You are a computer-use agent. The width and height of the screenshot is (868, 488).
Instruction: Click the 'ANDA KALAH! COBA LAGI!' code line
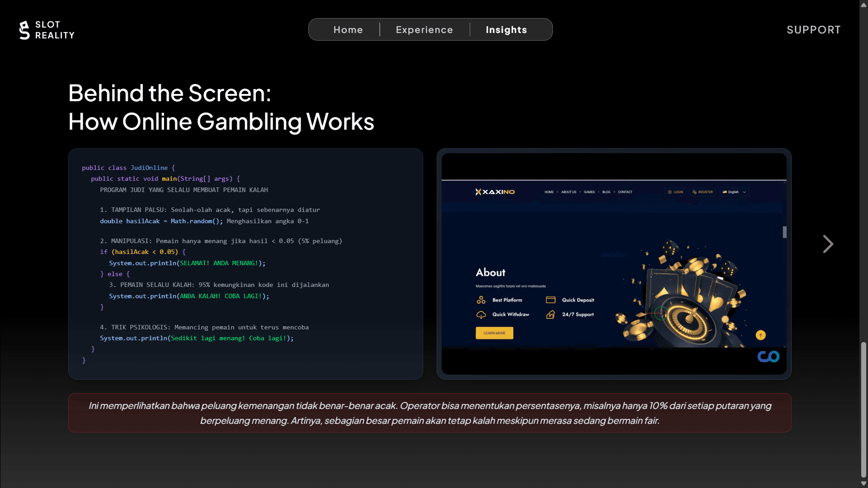tap(189, 296)
